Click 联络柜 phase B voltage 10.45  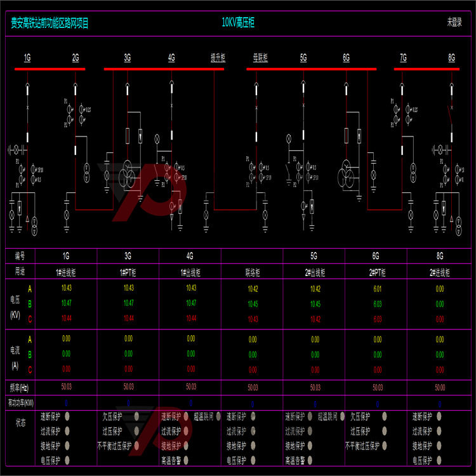pos(253,304)
